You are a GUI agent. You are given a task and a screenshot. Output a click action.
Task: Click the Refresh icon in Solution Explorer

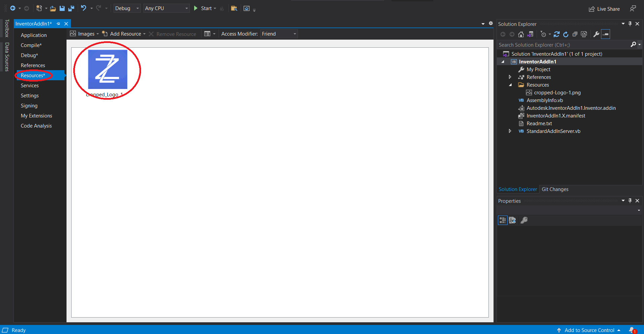(x=557, y=34)
